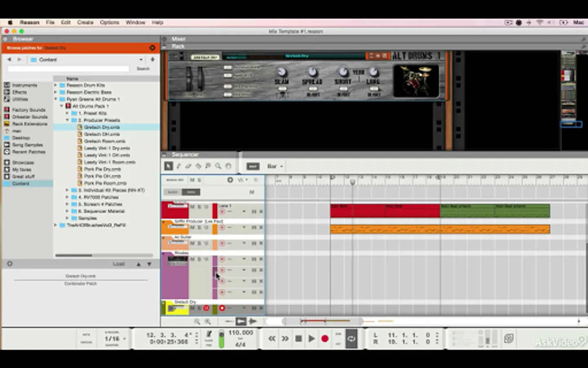Select the Eraser tool in sequencer toolbar
Screen dimensions: 588x368
pos(188,166)
